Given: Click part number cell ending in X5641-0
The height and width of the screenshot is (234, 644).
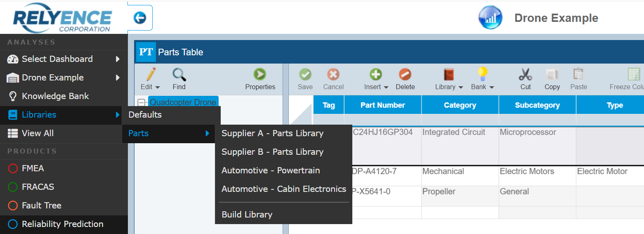Looking at the screenshot, I should (387, 196).
